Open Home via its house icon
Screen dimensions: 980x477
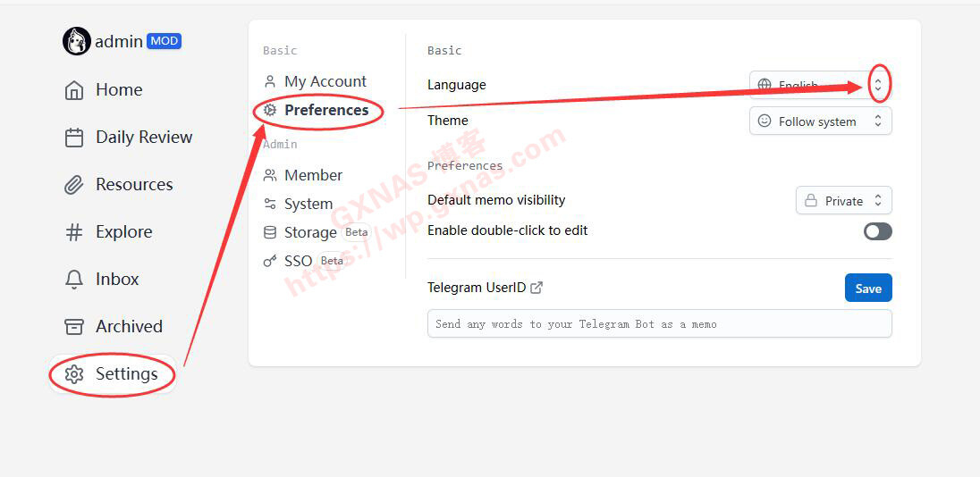[x=74, y=90]
